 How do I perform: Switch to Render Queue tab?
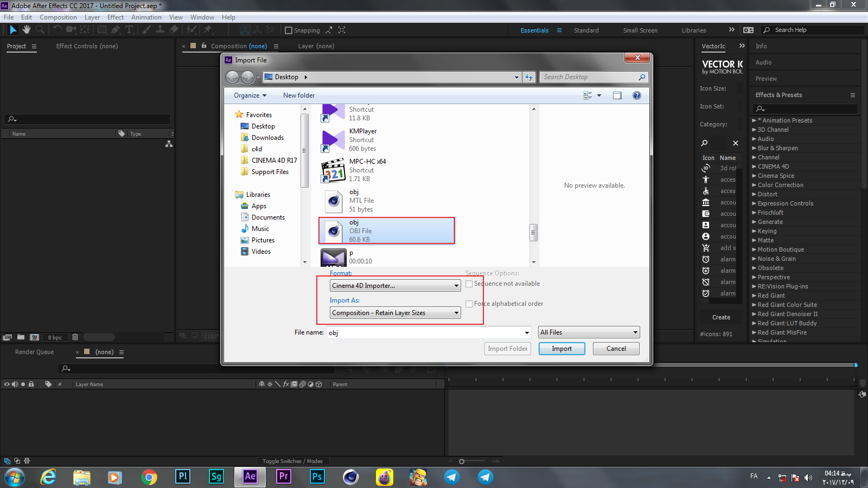[34, 352]
